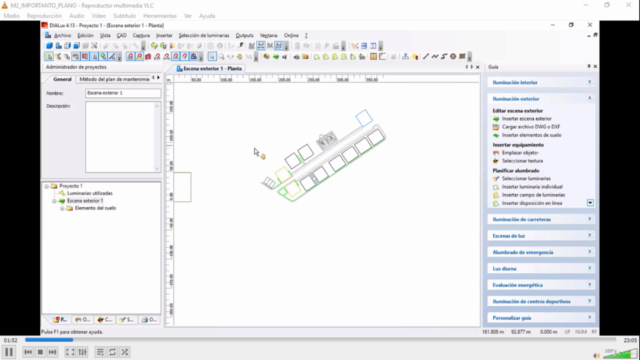Open VLC Subtítulo menu

click(124, 16)
